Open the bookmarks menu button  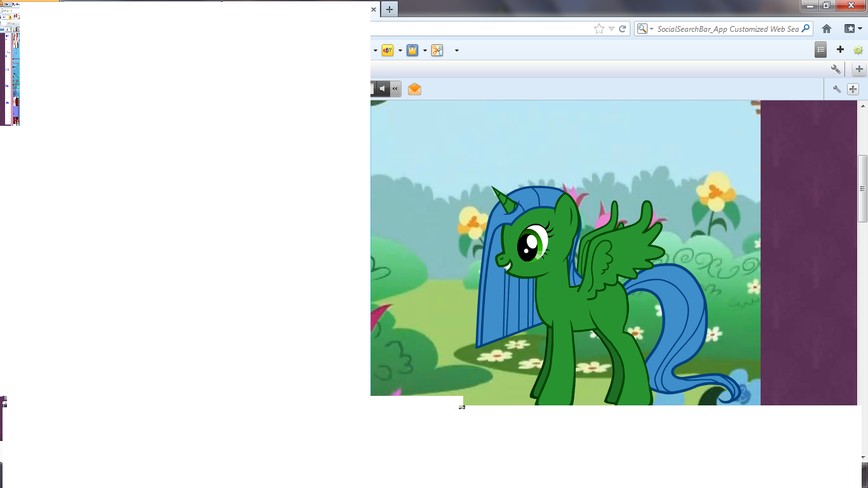[x=853, y=29]
